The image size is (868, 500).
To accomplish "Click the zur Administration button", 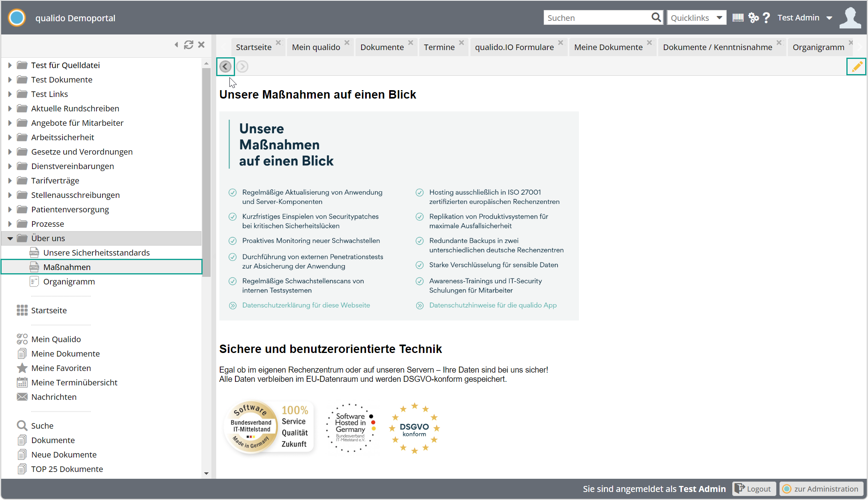I will point(821,489).
